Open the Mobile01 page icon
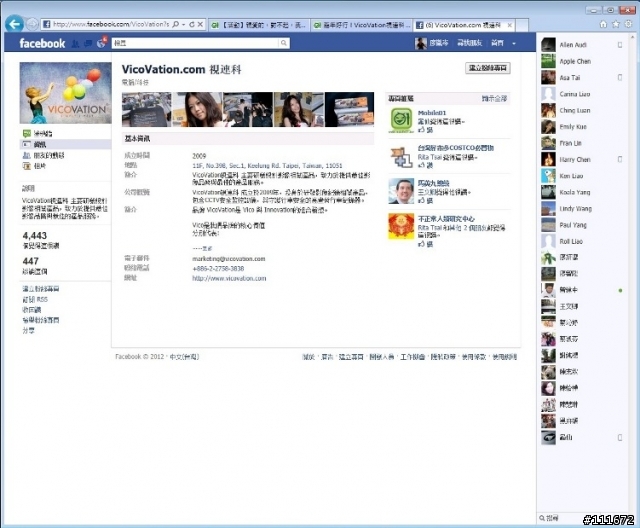640x528 pixels. click(x=402, y=120)
